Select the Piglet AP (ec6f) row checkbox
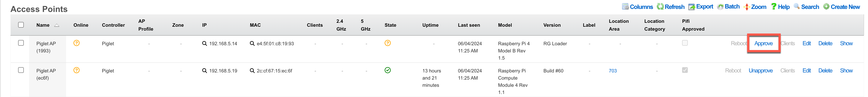 coord(21,70)
